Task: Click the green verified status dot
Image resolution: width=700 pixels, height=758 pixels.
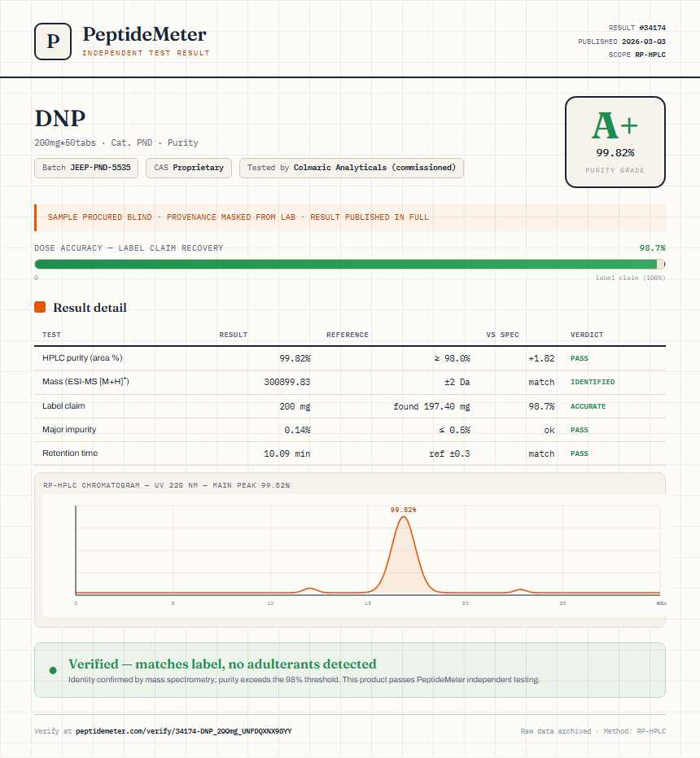Action: pyautogui.click(x=53, y=670)
